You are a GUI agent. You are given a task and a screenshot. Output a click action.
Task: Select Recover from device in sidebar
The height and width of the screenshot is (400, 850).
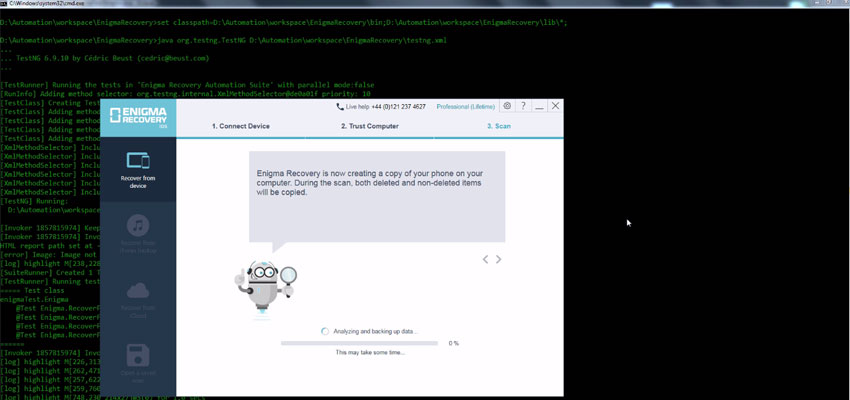tap(138, 170)
